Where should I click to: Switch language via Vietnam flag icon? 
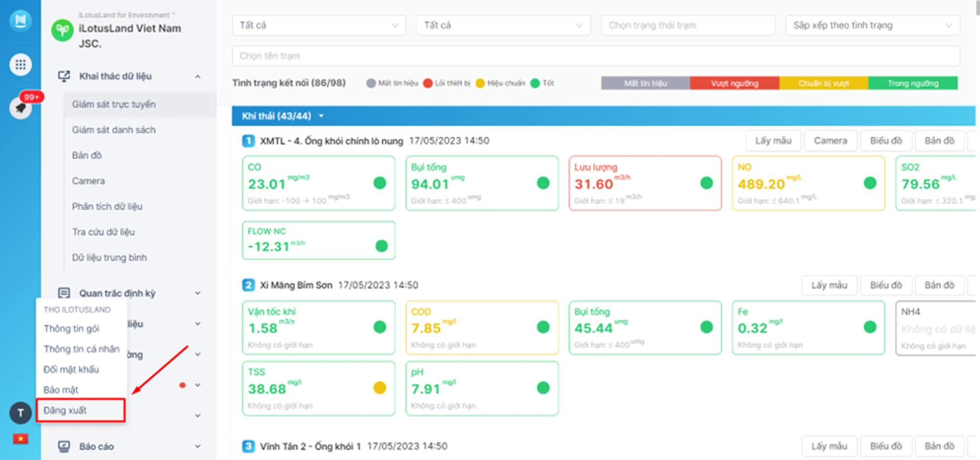pyautogui.click(x=21, y=438)
